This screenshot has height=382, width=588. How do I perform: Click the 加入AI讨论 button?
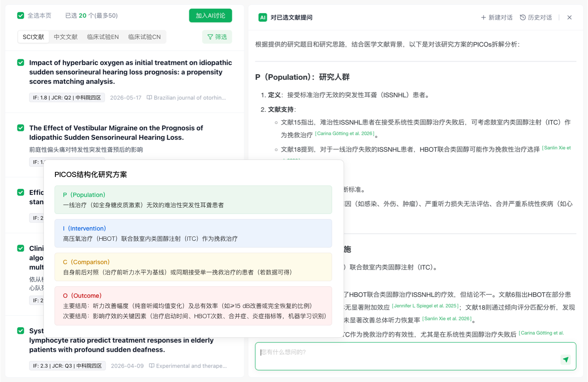point(210,16)
